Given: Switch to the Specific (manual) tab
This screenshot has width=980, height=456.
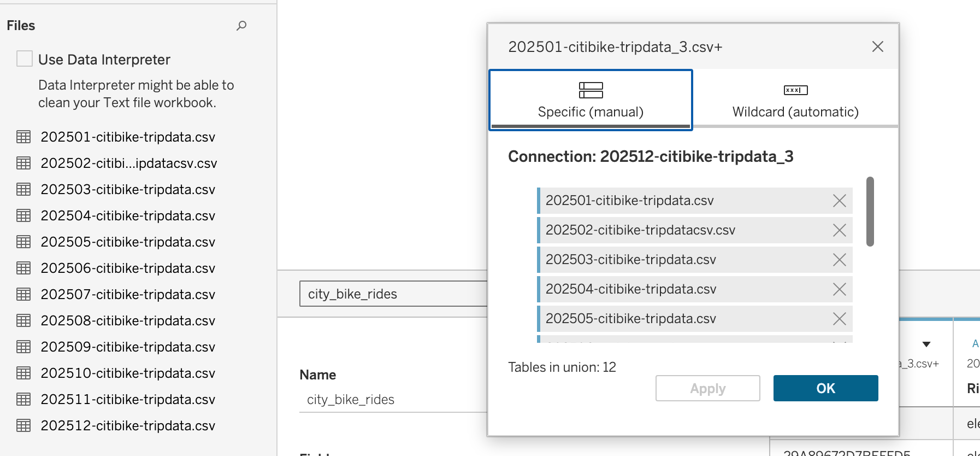Looking at the screenshot, I should pos(591,100).
